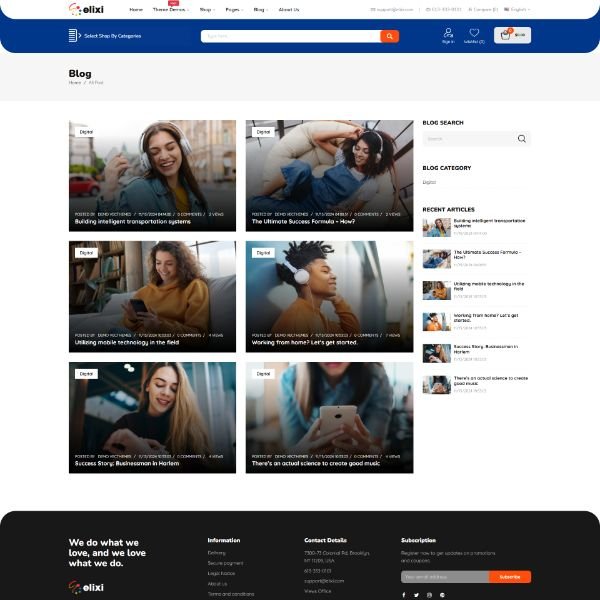Click the Digital blog category link
Screen dimensions: 600x600
[429, 182]
